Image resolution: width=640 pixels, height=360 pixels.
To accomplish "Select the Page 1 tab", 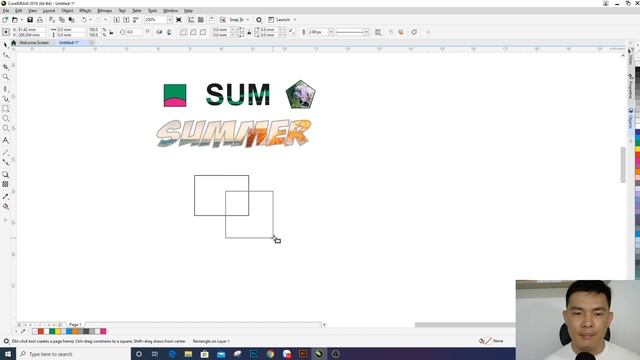I will [x=75, y=324].
